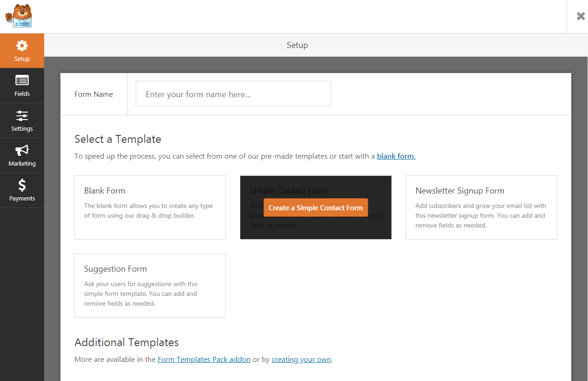The width and height of the screenshot is (588, 381).
Task: Open the Payments dollar icon panel
Action: 22,190
